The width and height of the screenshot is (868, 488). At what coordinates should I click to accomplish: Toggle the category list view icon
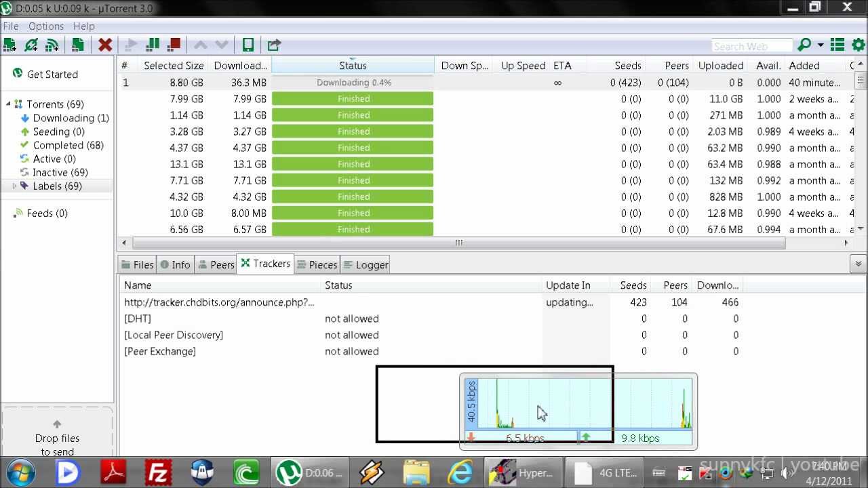[838, 45]
